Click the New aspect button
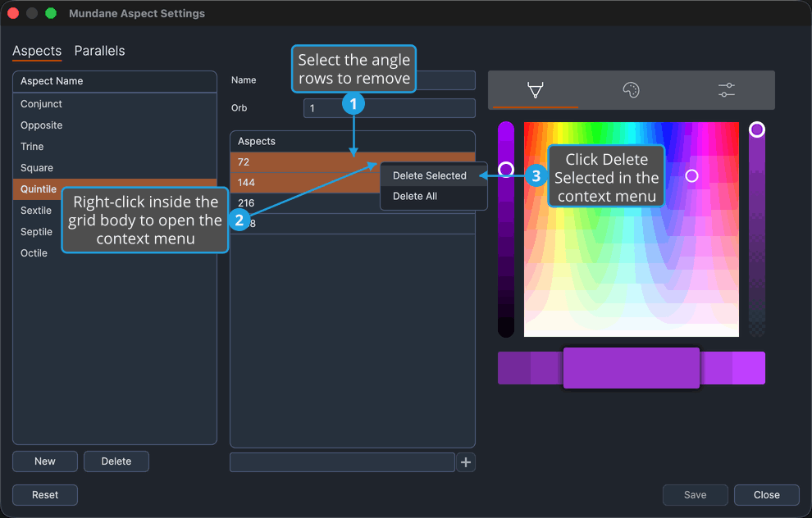The height and width of the screenshot is (518, 812). (45, 461)
